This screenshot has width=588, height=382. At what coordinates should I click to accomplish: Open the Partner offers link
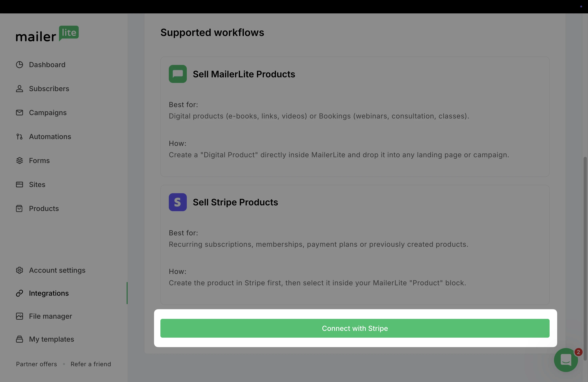pyautogui.click(x=36, y=364)
